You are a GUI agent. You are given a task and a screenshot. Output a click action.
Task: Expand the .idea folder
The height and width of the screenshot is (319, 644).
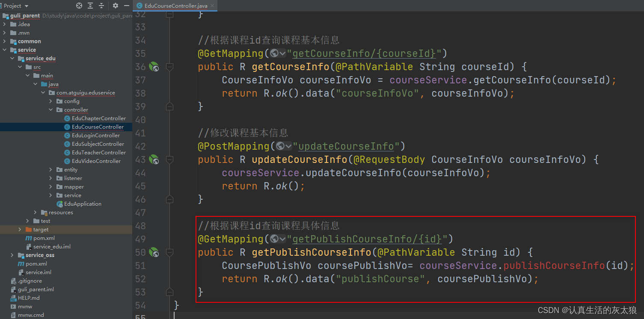(5, 24)
